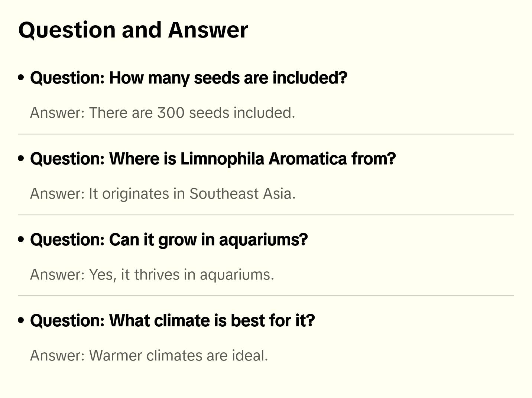Image resolution: width=532 pixels, height=398 pixels.
Task: Click the bullet beside the climate question
Action: click(x=21, y=320)
